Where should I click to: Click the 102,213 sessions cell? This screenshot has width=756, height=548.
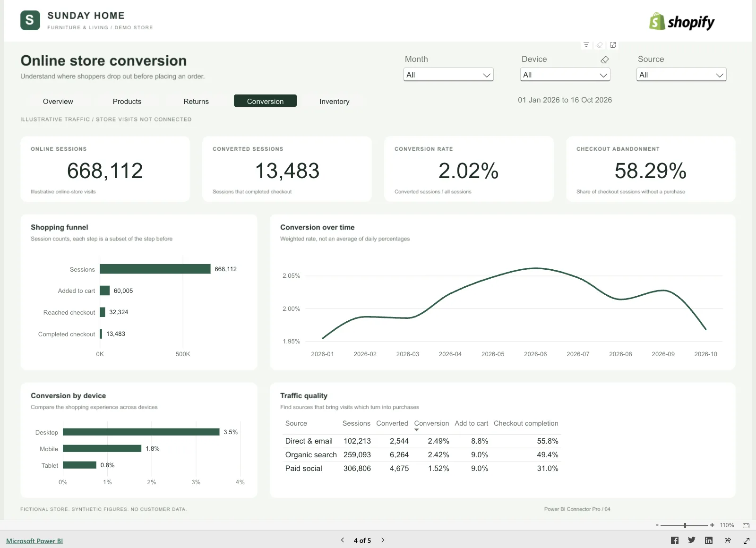(357, 441)
